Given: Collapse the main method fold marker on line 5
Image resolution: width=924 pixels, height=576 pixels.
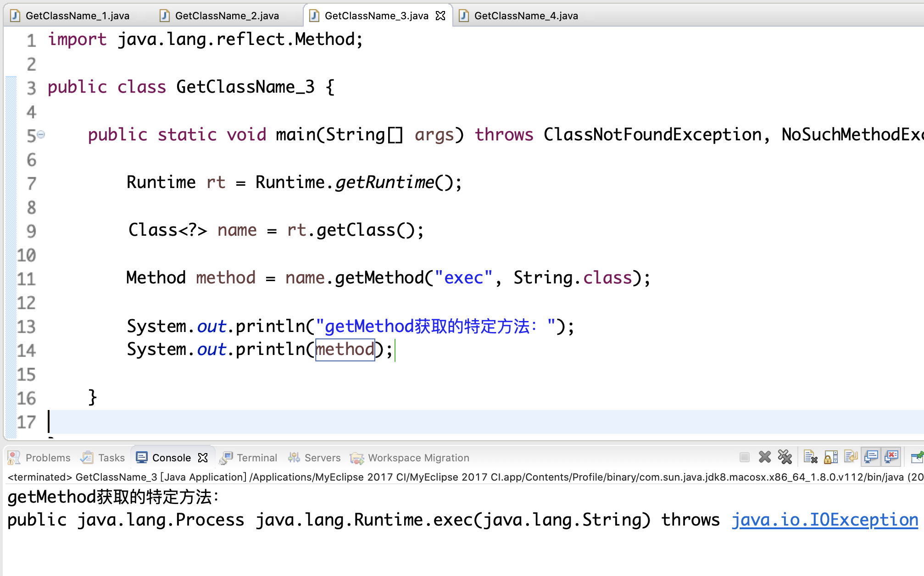Looking at the screenshot, I should (x=41, y=134).
